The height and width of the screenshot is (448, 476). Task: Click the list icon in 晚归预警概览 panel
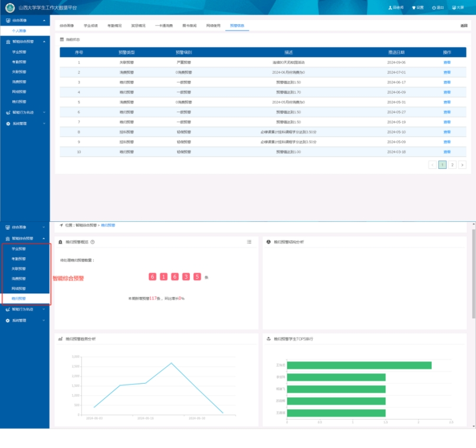click(250, 242)
